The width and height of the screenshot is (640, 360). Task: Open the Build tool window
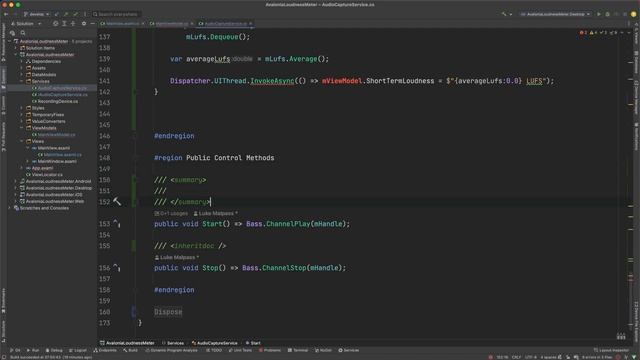pyautogui.click(x=130, y=350)
